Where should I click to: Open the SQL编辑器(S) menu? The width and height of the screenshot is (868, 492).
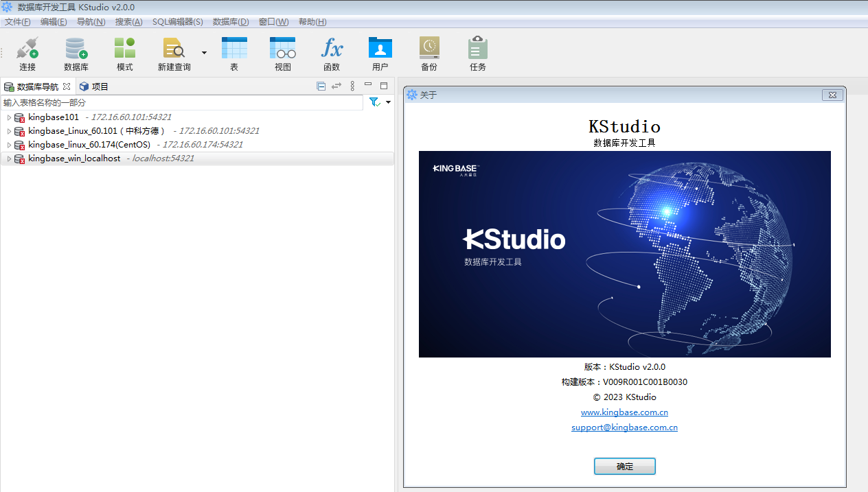177,22
